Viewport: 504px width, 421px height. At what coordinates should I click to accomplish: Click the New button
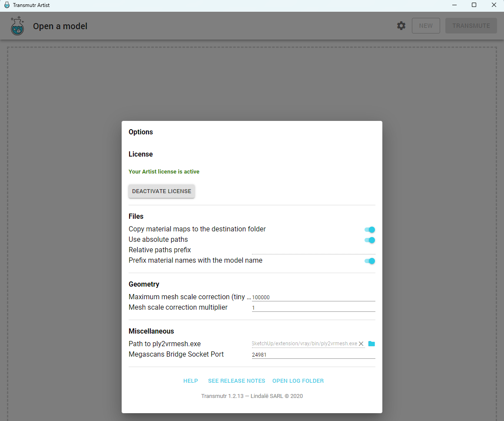pos(426,26)
